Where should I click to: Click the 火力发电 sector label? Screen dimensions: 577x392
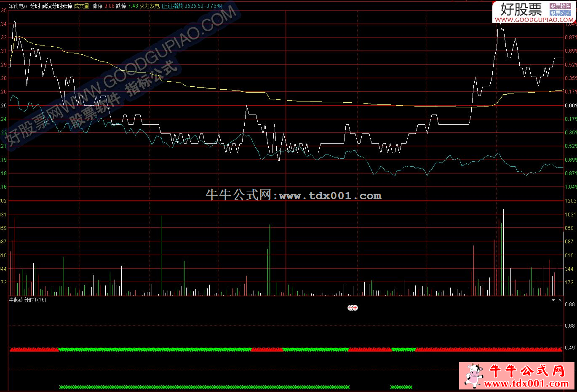(x=150, y=6)
